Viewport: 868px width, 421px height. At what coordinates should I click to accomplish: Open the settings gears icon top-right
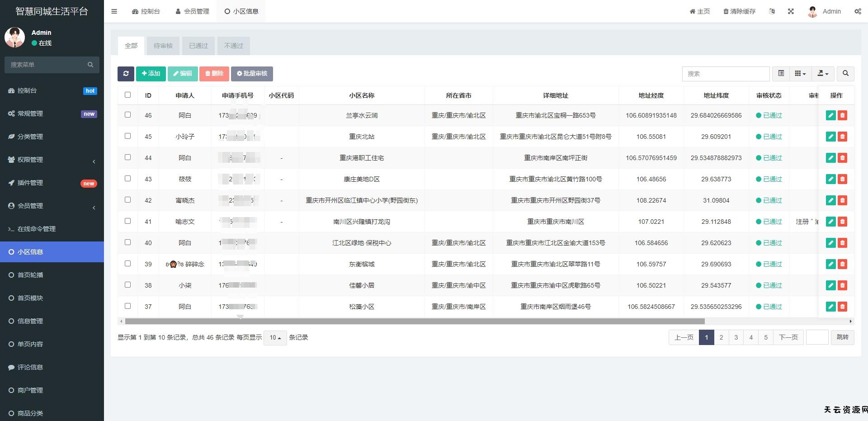pos(858,11)
